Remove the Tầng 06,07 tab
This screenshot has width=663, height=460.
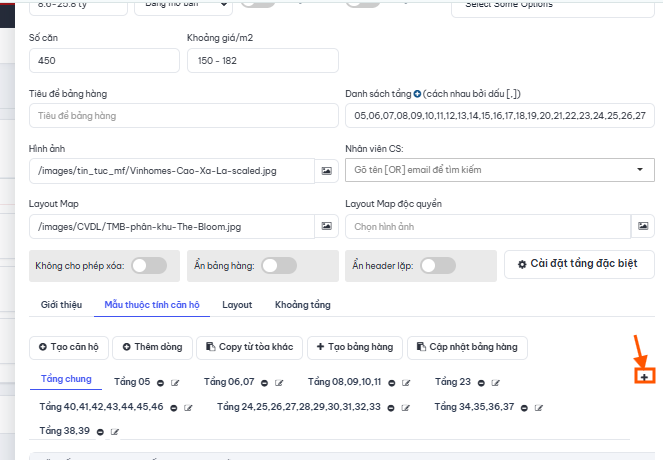click(x=264, y=383)
